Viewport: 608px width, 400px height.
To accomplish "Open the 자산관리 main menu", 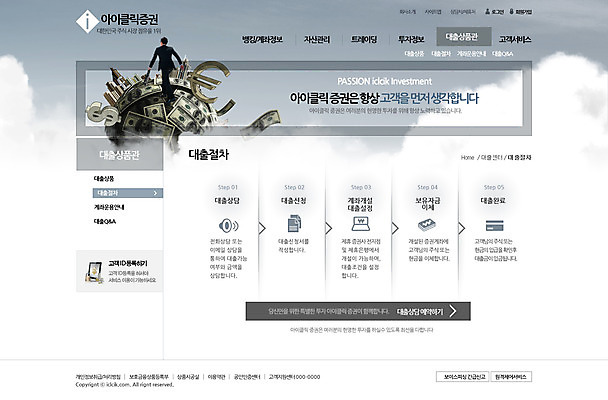I will tap(317, 40).
